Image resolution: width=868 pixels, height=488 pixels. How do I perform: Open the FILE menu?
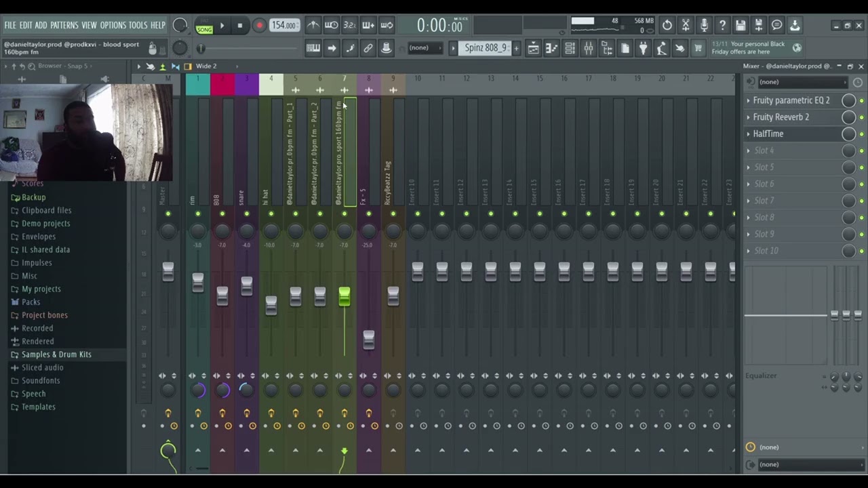(x=10, y=25)
